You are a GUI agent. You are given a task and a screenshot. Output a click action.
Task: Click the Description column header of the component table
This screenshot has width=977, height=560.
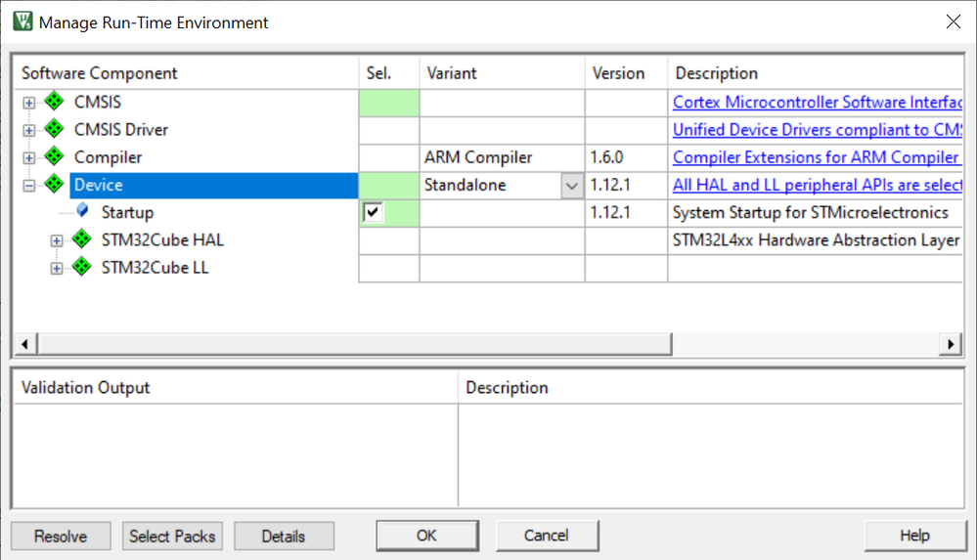pyautogui.click(x=816, y=73)
